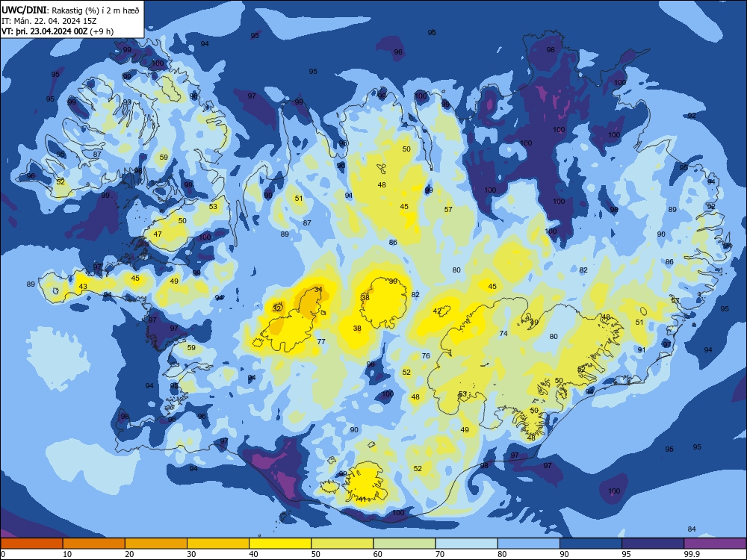
Task: Select the 30–40% amber legend swatch
Action: click(218, 544)
